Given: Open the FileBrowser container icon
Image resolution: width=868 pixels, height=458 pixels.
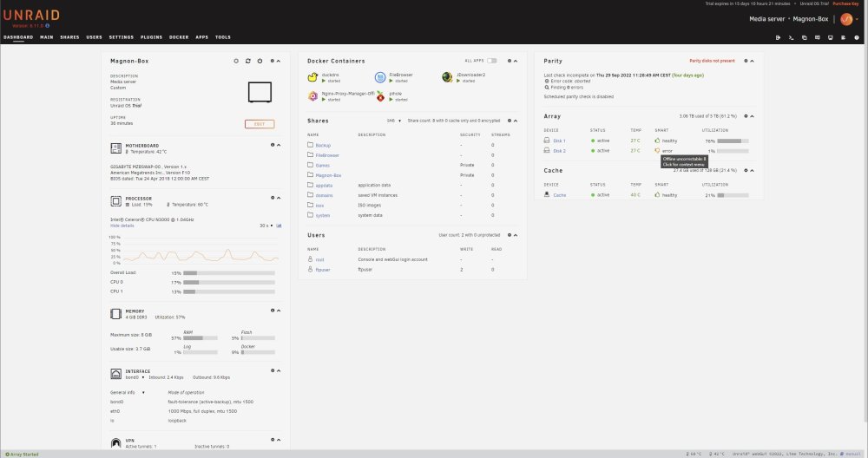Looking at the screenshot, I should [x=380, y=77].
